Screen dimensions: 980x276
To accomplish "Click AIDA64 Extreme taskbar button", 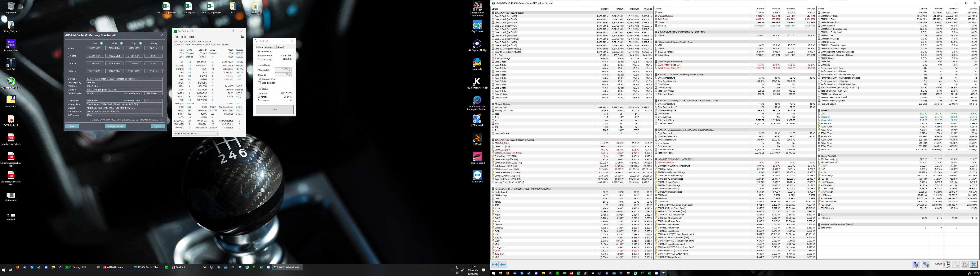I will click(117, 267).
